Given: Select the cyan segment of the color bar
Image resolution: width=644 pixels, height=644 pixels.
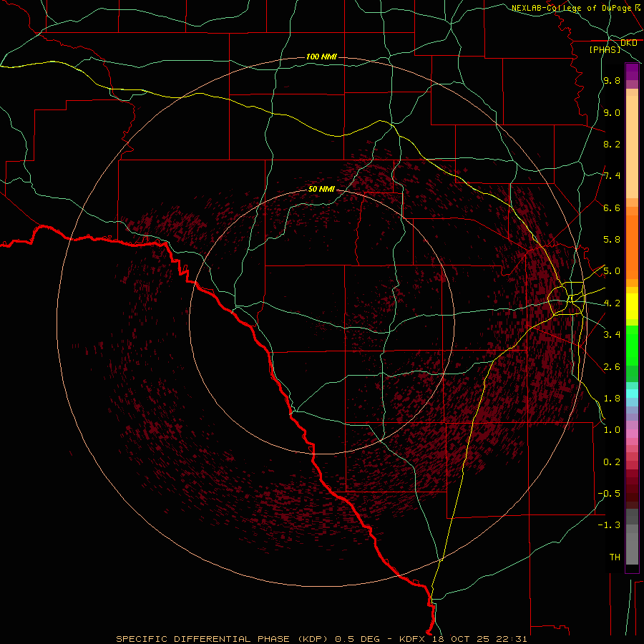Looking at the screenshot, I should click(x=632, y=394).
